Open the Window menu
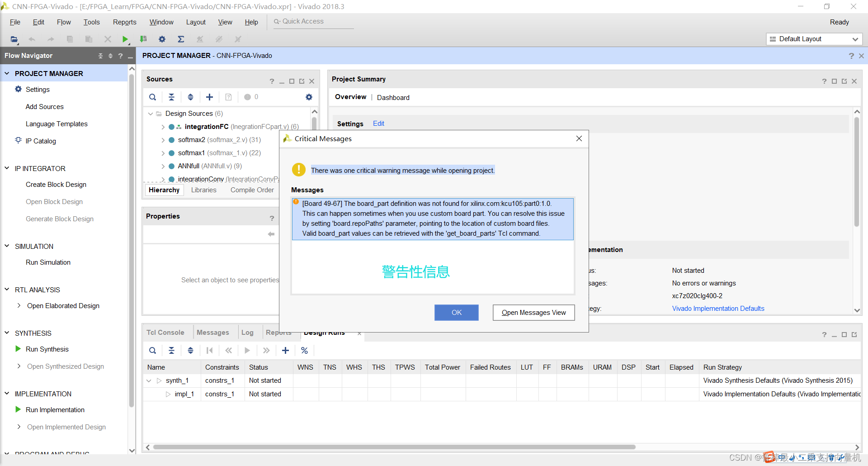868x466 pixels. (161, 22)
